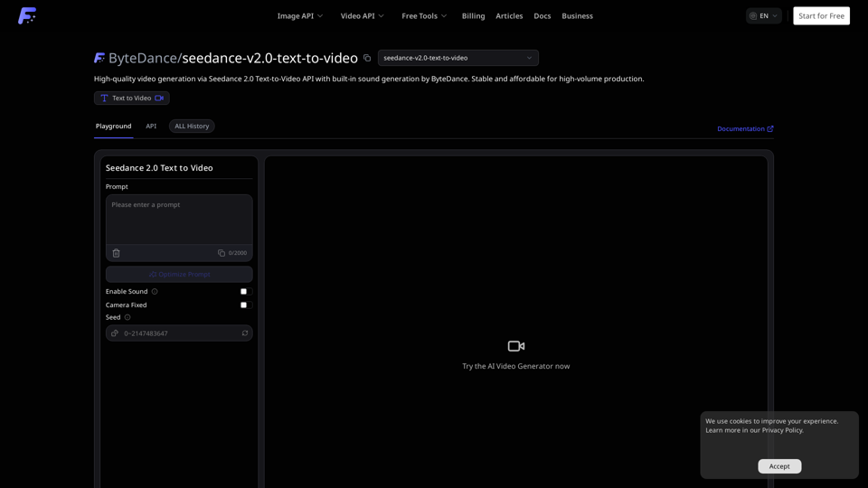Toggle the Enable Sound switch
868x488 pixels.
pos(243,292)
